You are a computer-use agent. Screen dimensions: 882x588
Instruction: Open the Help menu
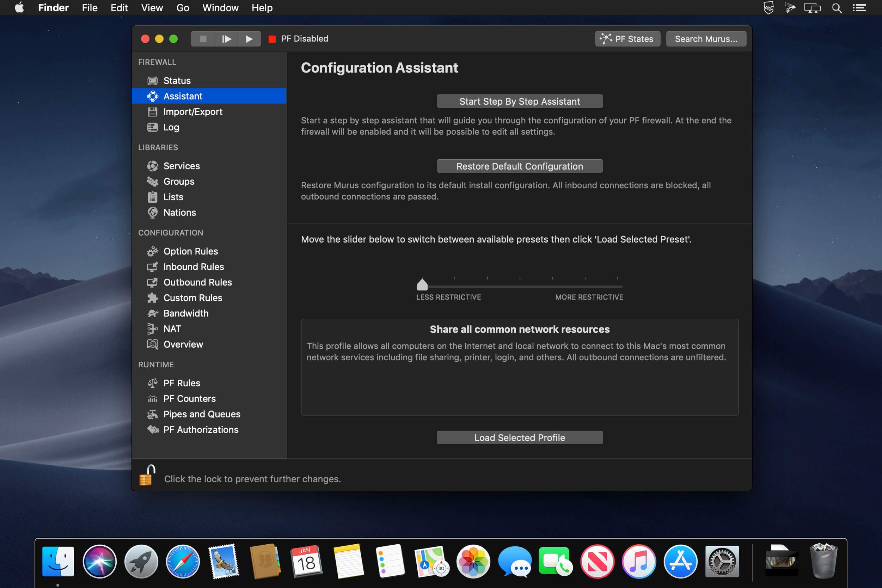[262, 8]
